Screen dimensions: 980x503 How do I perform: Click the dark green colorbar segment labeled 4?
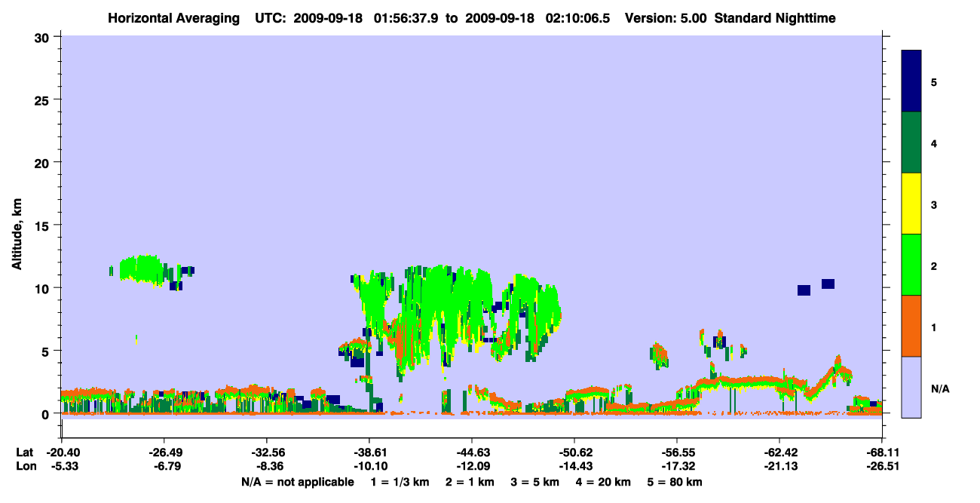click(x=911, y=143)
